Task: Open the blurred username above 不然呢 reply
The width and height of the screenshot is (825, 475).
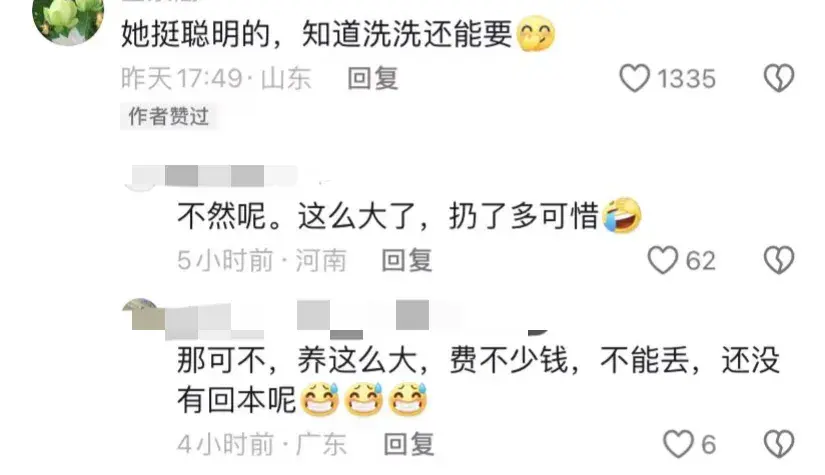Action: point(213,176)
